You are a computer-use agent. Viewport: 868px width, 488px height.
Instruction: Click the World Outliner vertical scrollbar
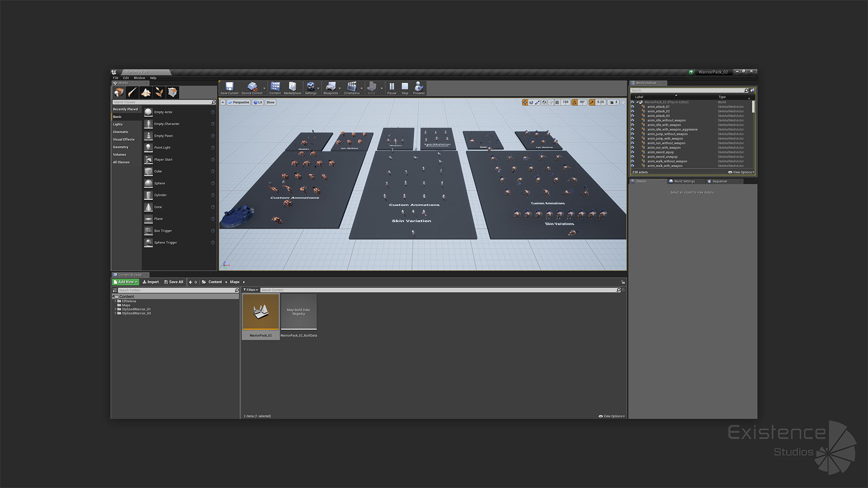[x=753, y=107]
